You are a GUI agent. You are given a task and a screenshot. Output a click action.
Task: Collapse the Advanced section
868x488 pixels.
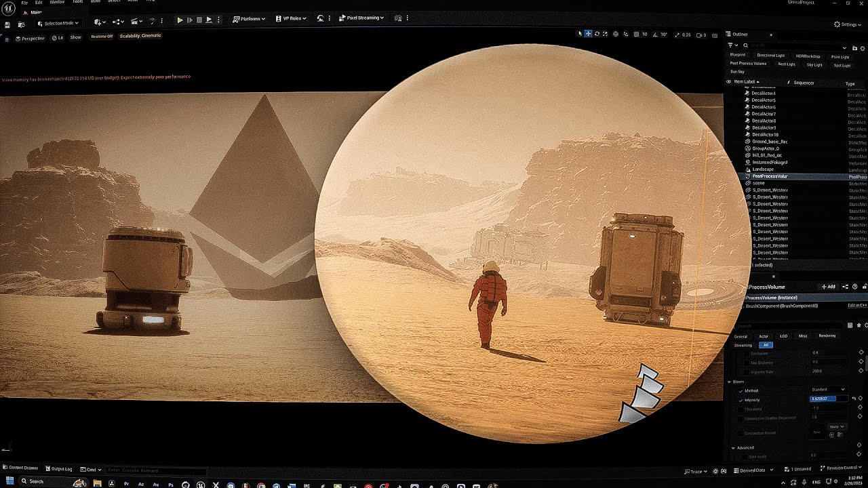734,448
